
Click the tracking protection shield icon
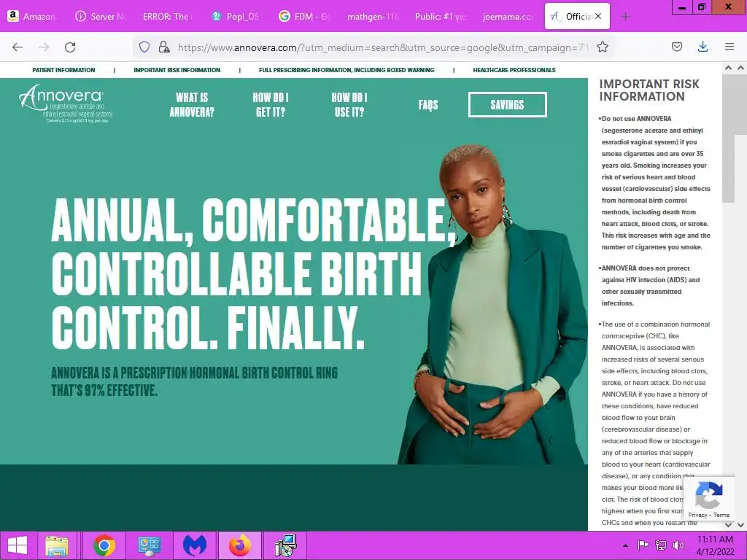click(144, 47)
